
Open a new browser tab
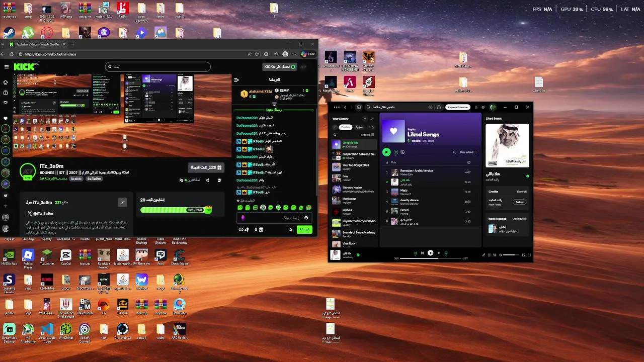pyautogui.click(x=73, y=44)
